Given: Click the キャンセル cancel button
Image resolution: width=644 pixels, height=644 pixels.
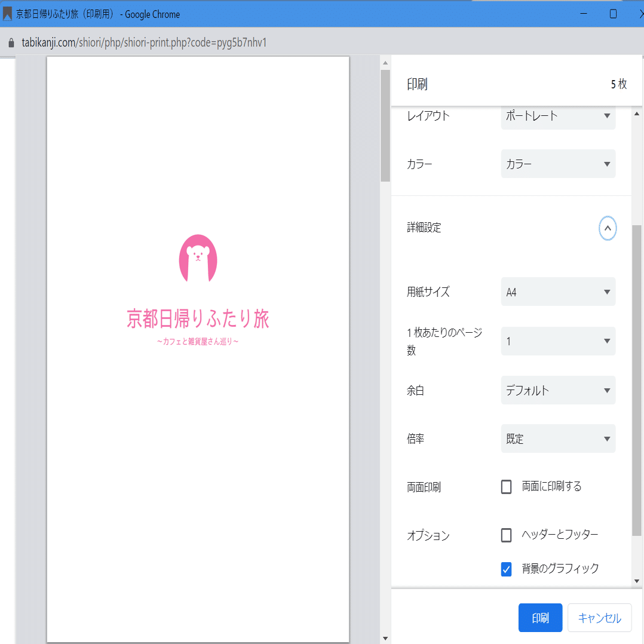Looking at the screenshot, I should pos(599,617).
